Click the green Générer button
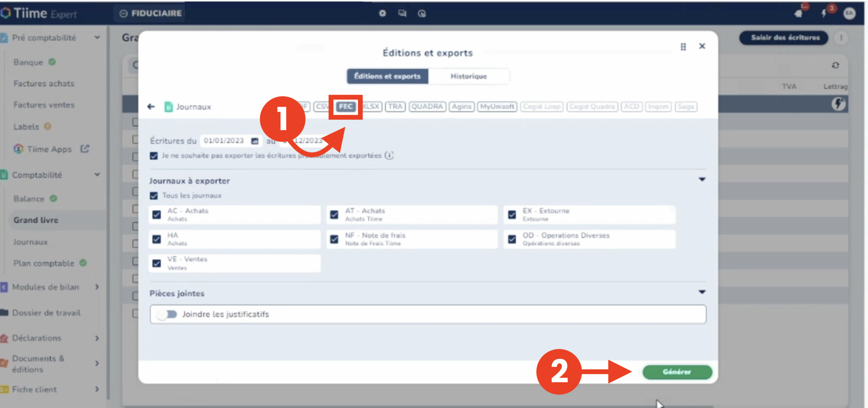 (677, 372)
